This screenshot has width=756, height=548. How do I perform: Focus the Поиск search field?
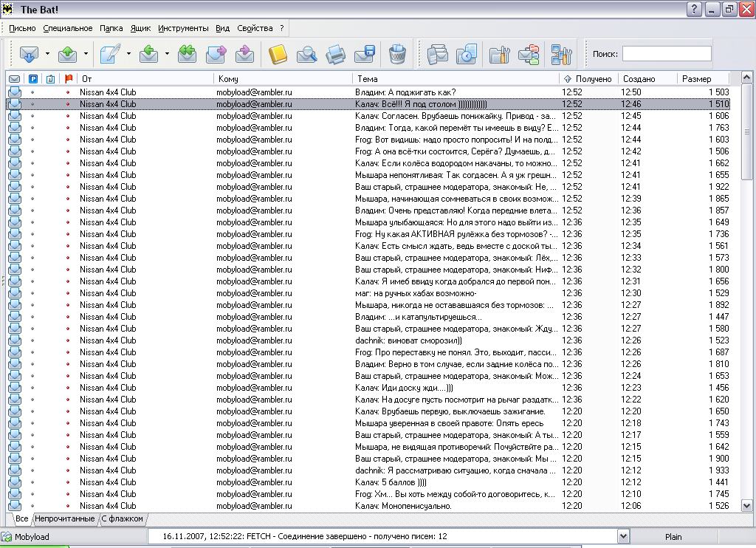click(667, 54)
